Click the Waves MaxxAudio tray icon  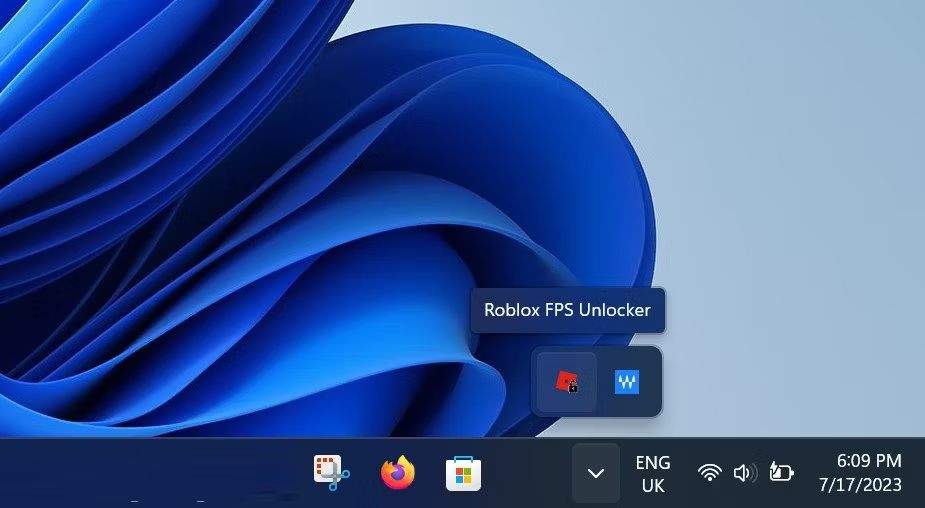pyautogui.click(x=626, y=382)
